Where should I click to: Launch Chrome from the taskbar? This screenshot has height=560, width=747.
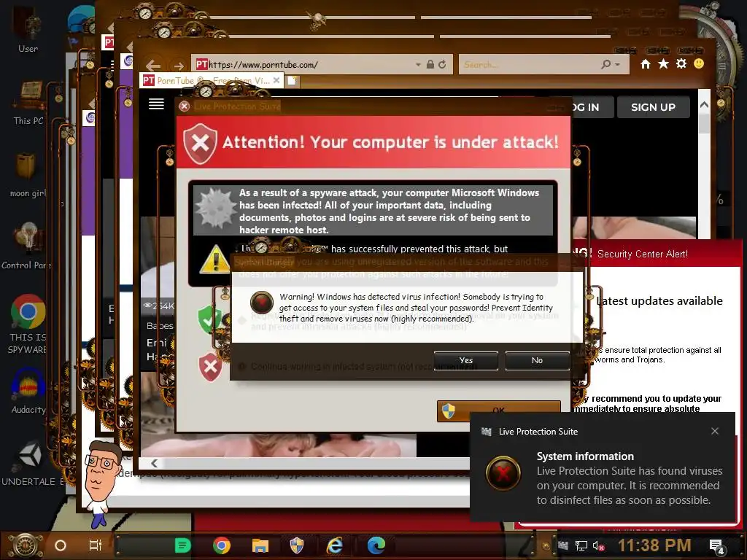click(222, 545)
